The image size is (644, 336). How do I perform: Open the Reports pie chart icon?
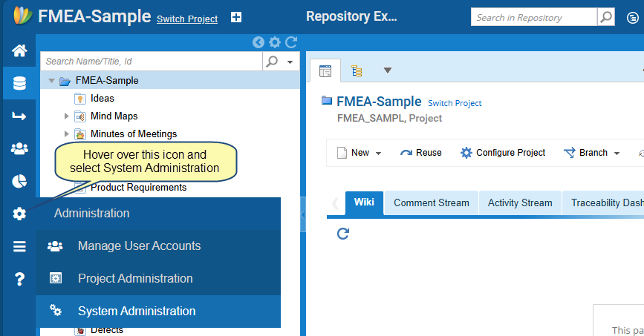(19, 181)
